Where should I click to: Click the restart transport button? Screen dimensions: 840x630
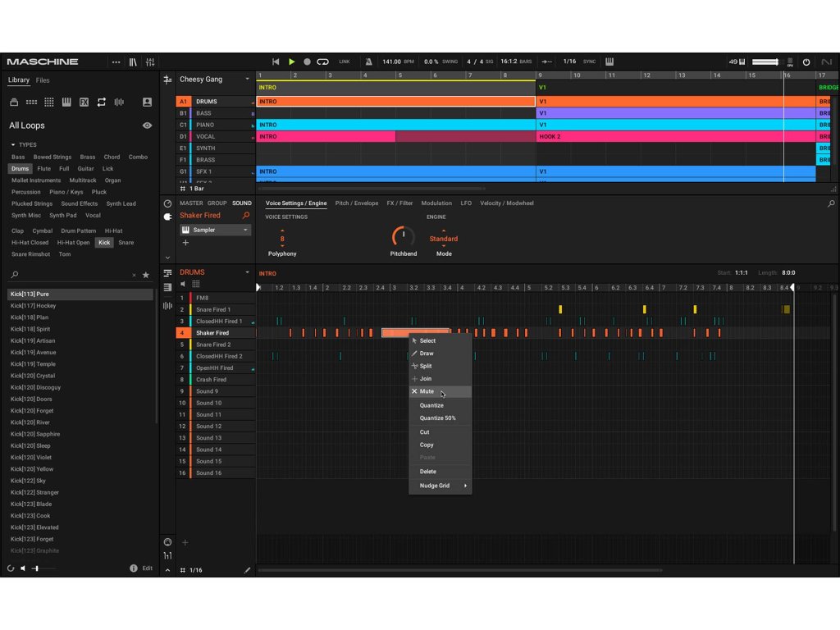coord(276,62)
